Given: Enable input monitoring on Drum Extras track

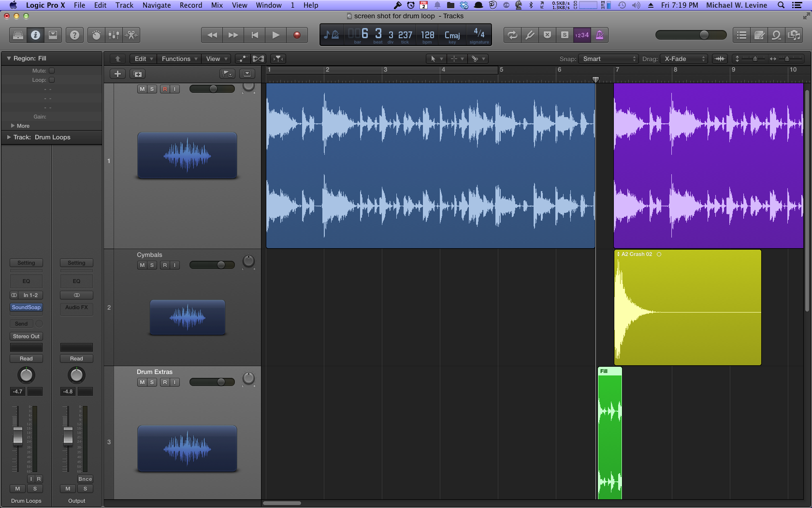Looking at the screenshot, I should [175, 382].
